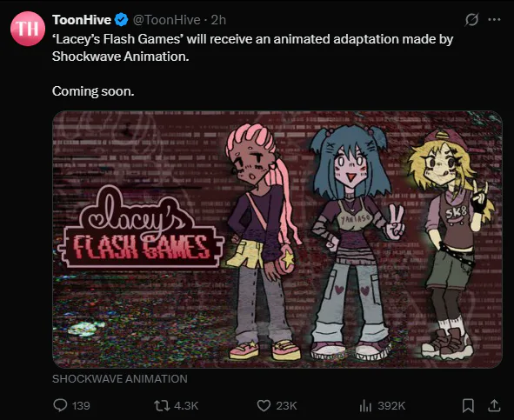The image size is (514, 420).
Task: Bookmark the post with the bookmark icon
Action: coord(468,405)
